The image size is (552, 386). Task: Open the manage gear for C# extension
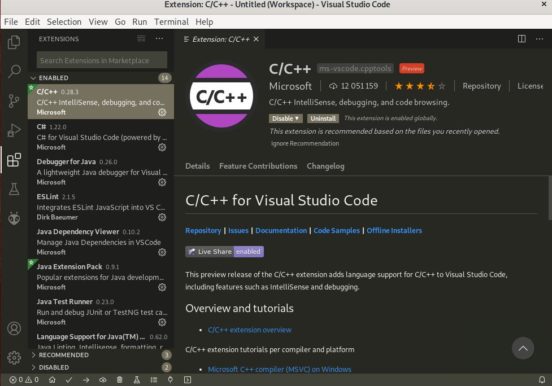coord(162,147)
